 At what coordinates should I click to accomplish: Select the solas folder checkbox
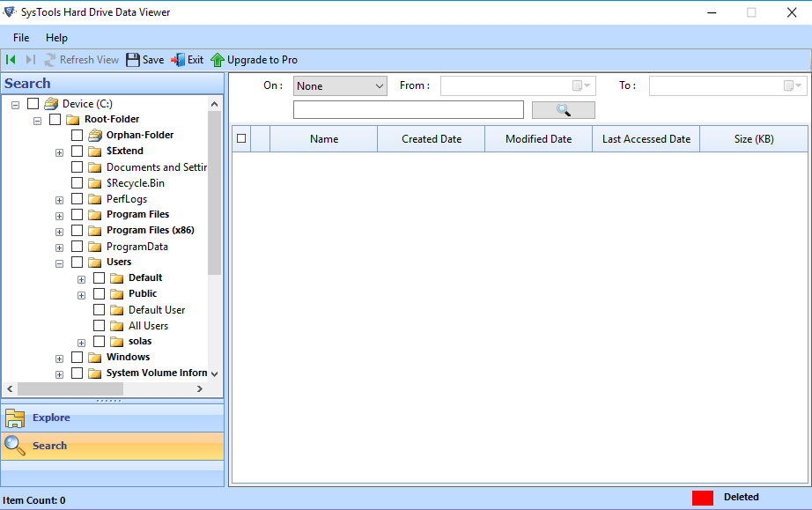pyautogui.click(x=99, y=341)
